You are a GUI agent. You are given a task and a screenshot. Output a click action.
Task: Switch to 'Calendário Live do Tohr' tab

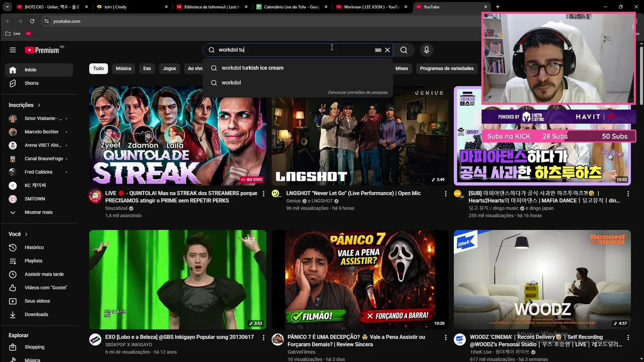291,7
